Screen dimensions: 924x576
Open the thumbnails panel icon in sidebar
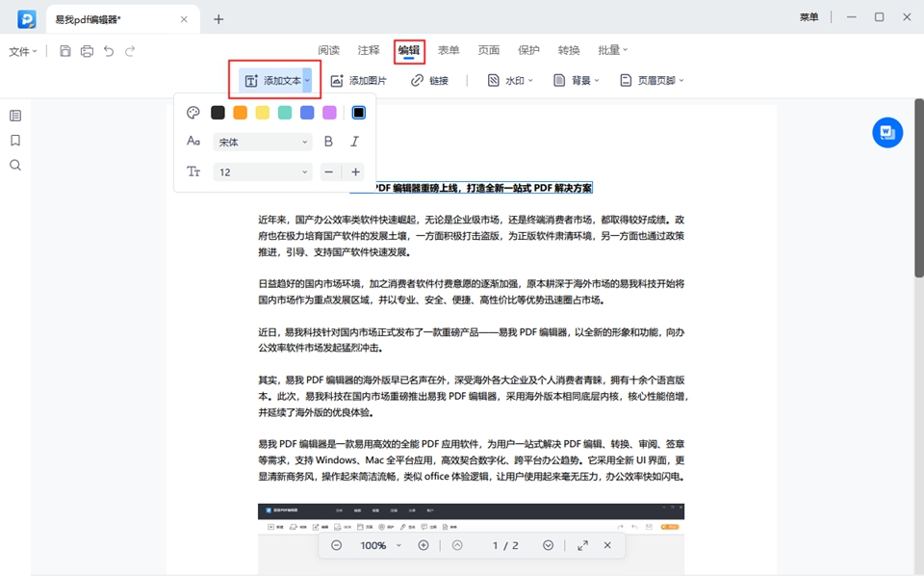(15, 116)
